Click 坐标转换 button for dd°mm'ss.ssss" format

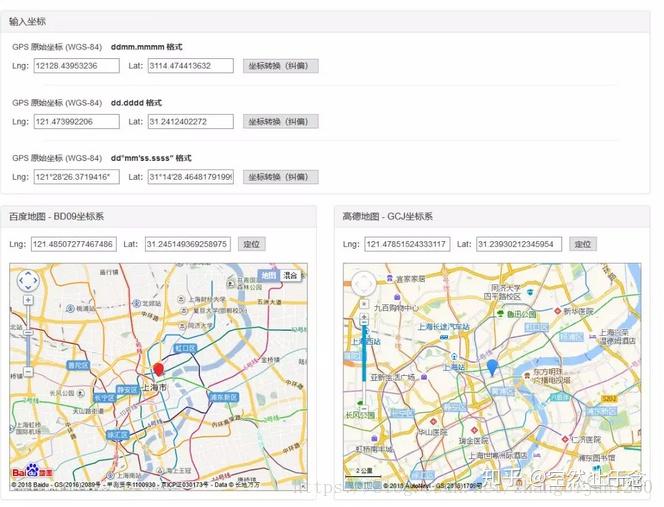[x=281, y=177]
